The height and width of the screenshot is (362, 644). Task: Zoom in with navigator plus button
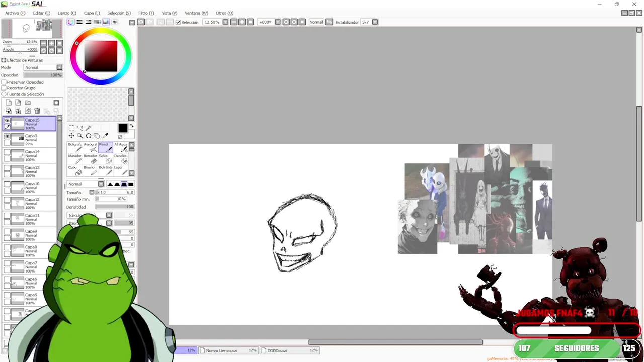click(x=52, y=43)
